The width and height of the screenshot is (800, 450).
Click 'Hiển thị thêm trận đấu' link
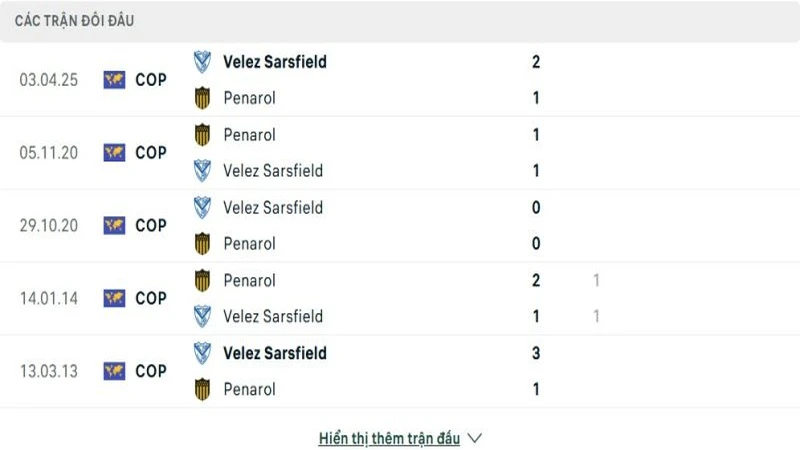389,438
